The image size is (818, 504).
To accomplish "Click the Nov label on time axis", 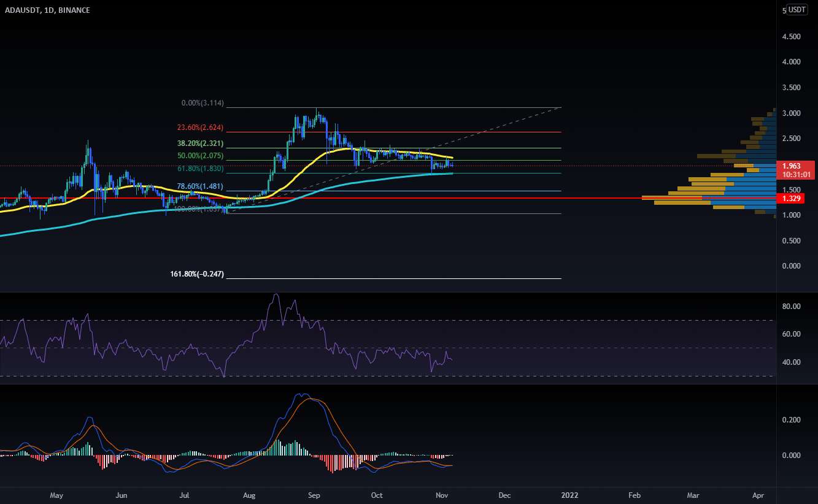I will click(x=442, y=495).
